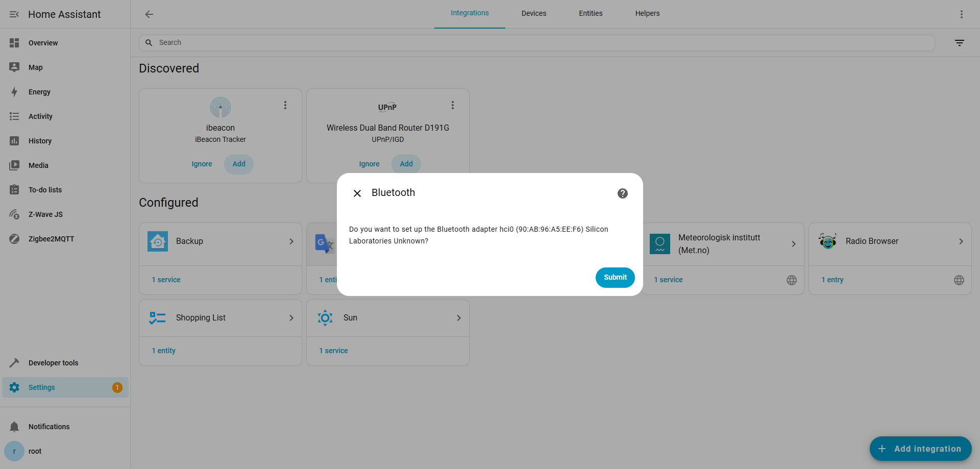Open the Shopping List 1 entity link
Viewport: 980px width, 469px height.
(x=163, y=351)
